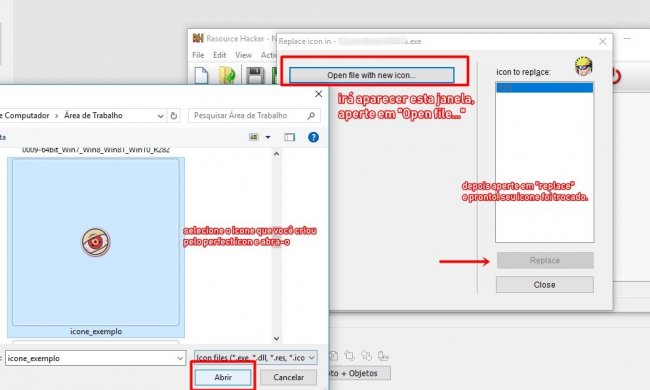Click the Open file with new icon button

pyautogui.click(x=371, y=75)
